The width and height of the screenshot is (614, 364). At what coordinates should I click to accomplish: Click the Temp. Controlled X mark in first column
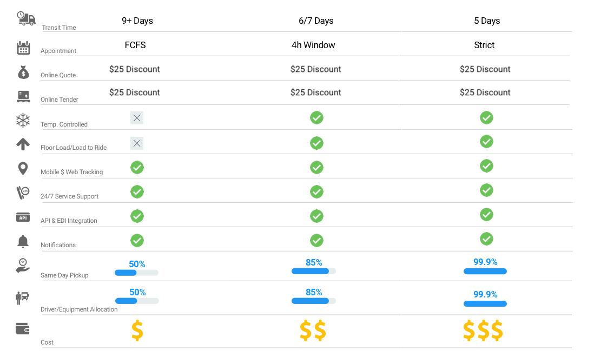point(137,118)
